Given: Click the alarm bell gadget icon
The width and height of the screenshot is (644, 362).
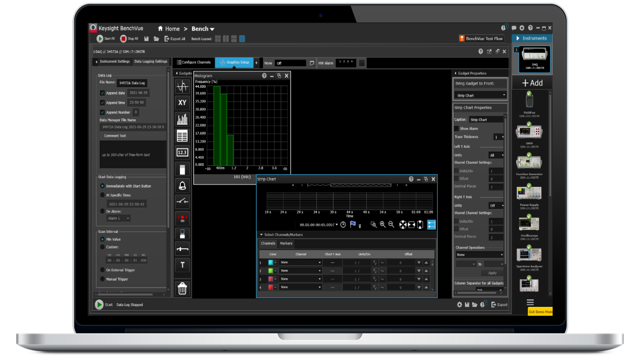Looking at the screenshot, I should click(x=182, y=185).
